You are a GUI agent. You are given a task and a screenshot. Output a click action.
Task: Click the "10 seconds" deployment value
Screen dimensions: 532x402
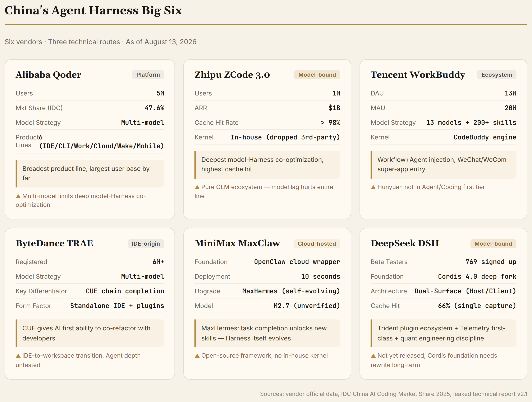321,277
